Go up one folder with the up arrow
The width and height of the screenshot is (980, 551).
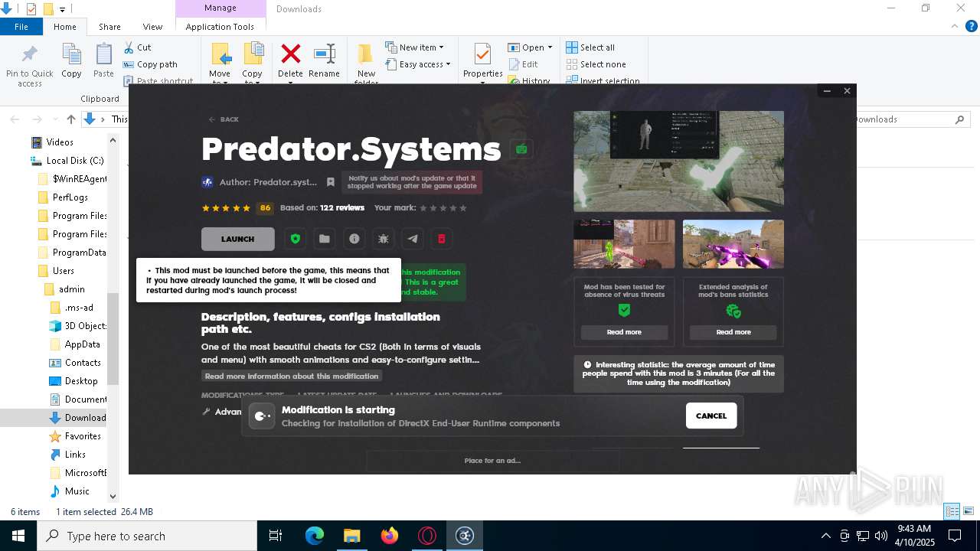coord(71,119)
